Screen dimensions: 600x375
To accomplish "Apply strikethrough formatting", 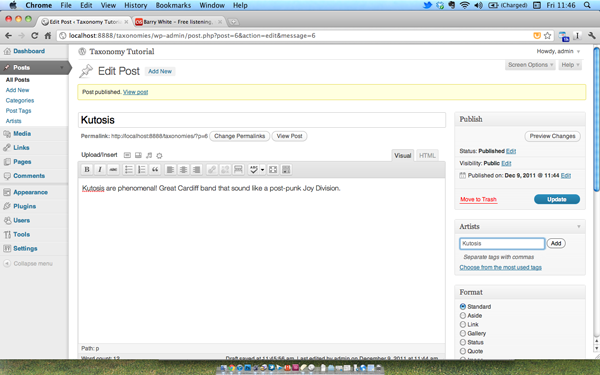I will point(113,170).
